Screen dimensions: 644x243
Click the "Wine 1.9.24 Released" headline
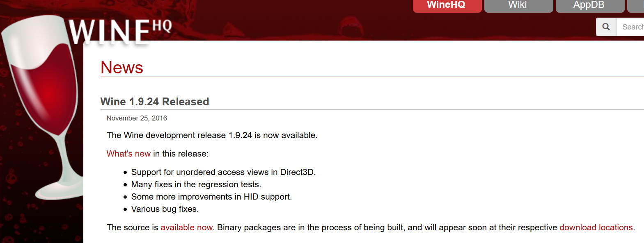coord(155,102)
